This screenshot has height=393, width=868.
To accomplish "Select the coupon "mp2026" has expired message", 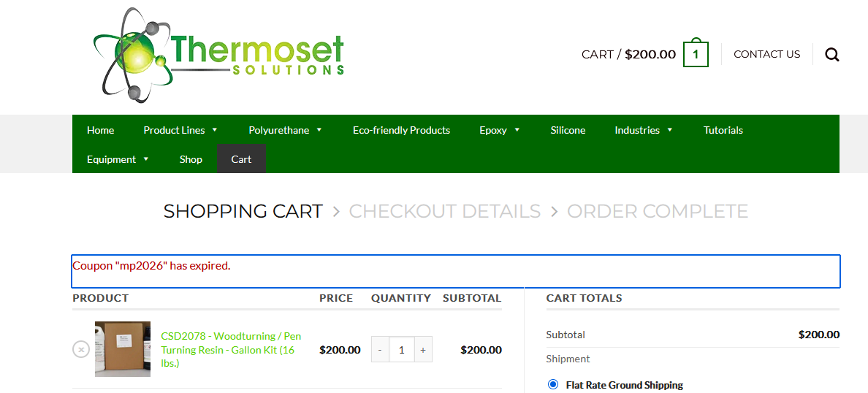I will pyautogui.click(x=152, y=266).
